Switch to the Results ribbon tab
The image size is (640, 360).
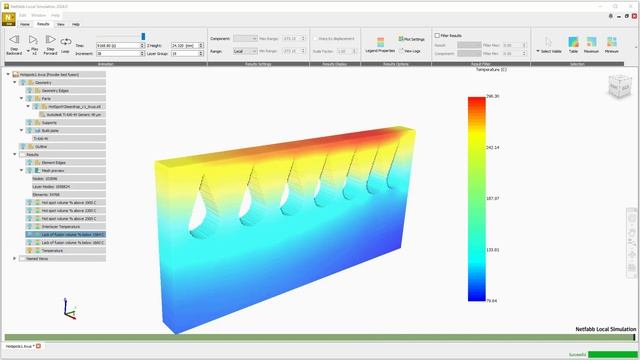(x=43, y=24)
